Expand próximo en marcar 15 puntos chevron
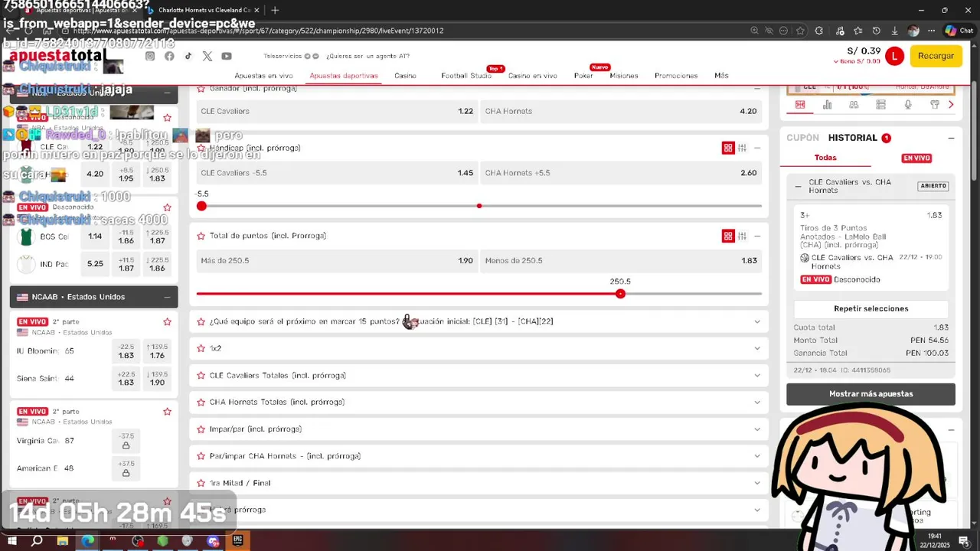Viewport: 980px width, 551px height. [757, 321]
